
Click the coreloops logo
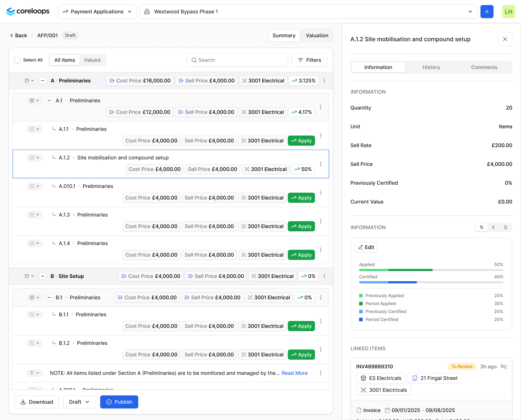[x=28, y=12]
